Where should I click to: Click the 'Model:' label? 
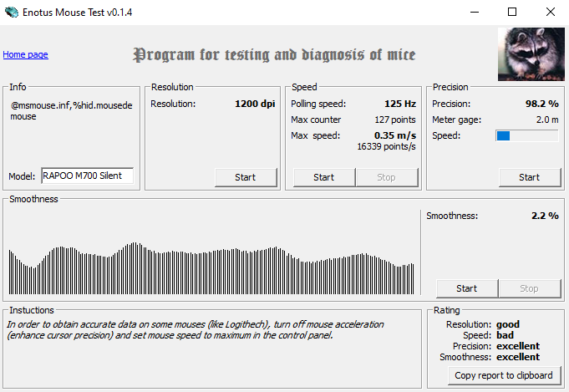(x=22, y=176)
